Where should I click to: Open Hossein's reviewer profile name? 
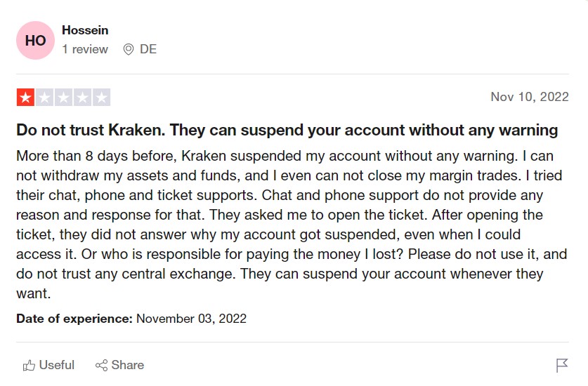point(85,30)
